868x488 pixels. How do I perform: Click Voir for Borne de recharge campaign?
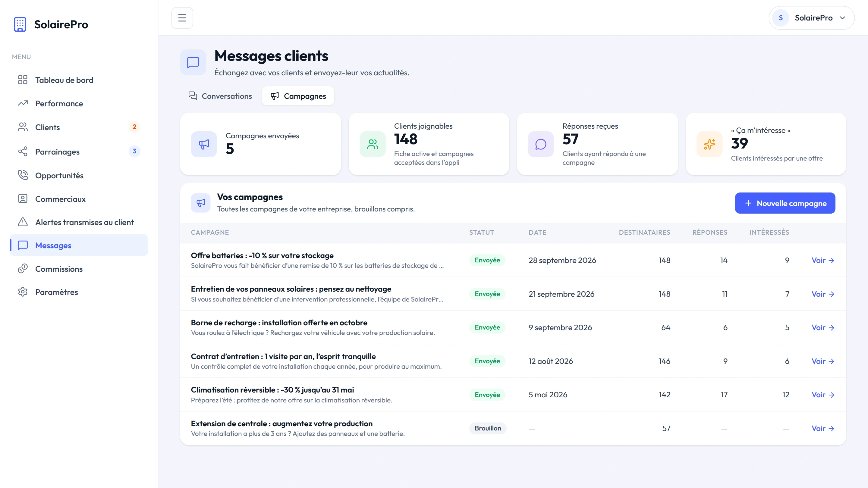pos(822,327)
